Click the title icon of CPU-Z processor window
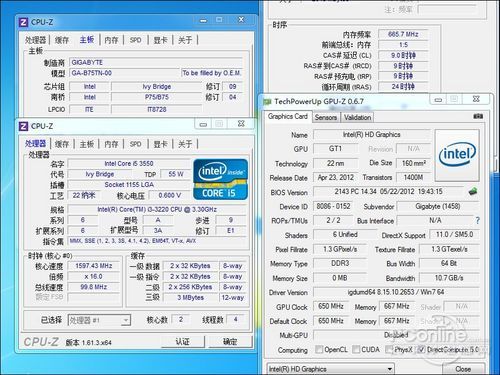The image size is (500, 375). pos(23,126)
